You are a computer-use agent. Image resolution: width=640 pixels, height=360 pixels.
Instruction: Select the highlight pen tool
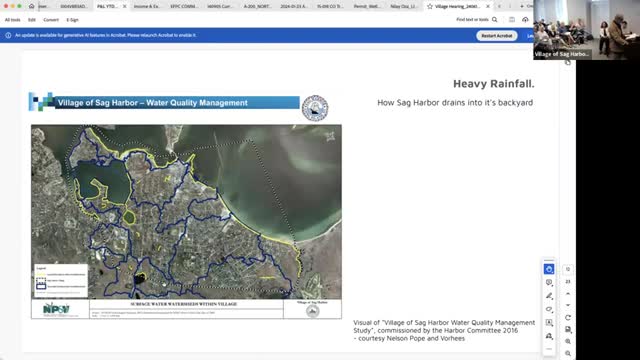point(549,296)
